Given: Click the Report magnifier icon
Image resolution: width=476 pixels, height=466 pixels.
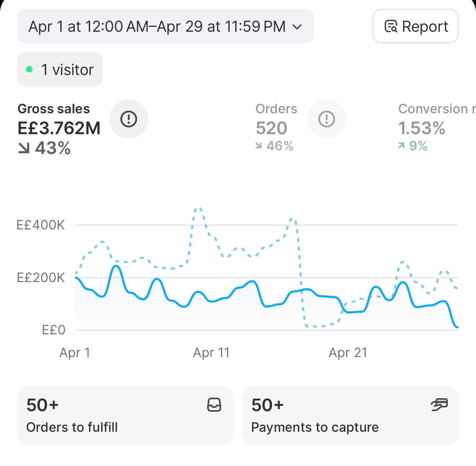Looking at the screenshot, I should 391,26.
